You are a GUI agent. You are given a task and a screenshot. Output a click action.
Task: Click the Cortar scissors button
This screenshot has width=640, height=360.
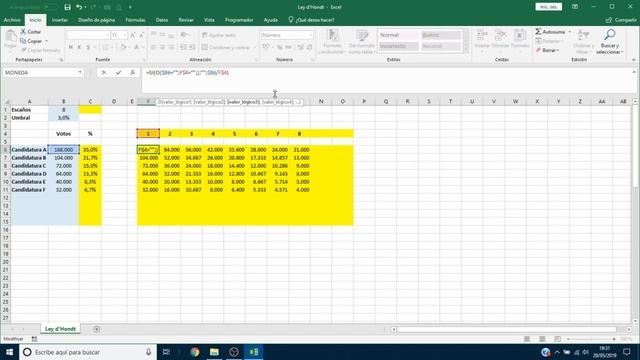pyautogui.click(x=31, y=31)
